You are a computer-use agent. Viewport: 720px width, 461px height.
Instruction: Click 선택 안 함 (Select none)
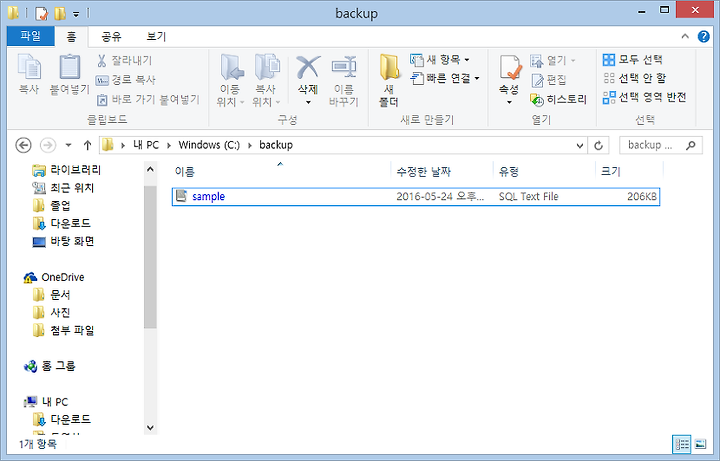tap(635, 78)
